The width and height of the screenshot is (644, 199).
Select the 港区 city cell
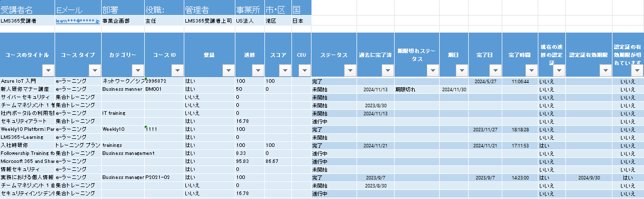coord(278,21)
